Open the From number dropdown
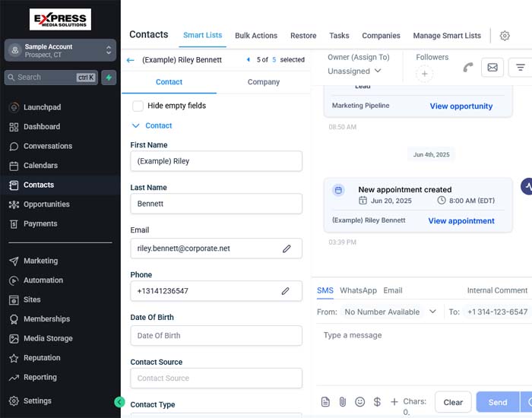This screenshot has width=532, height=418. pos(390,312)
